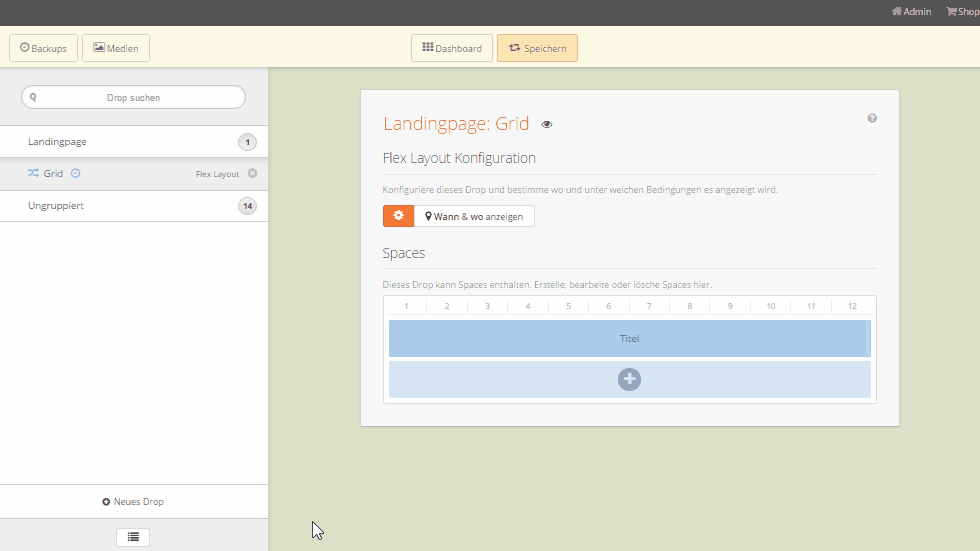Collapse the Landingpage group

pyautogui.click(x=57, y=142)
